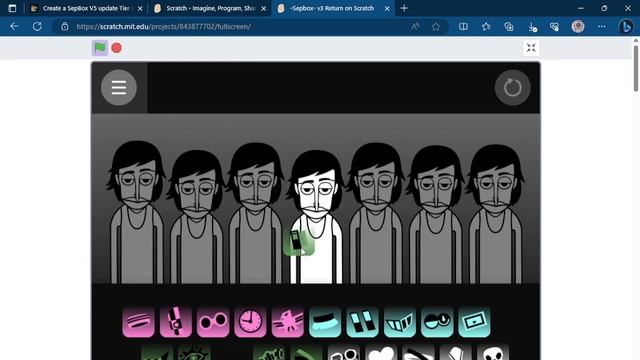The height and width of the screenshot is (360, 640).
Task: Open a new browser tab
Action: pyautogui.click(x=404, y=8)
